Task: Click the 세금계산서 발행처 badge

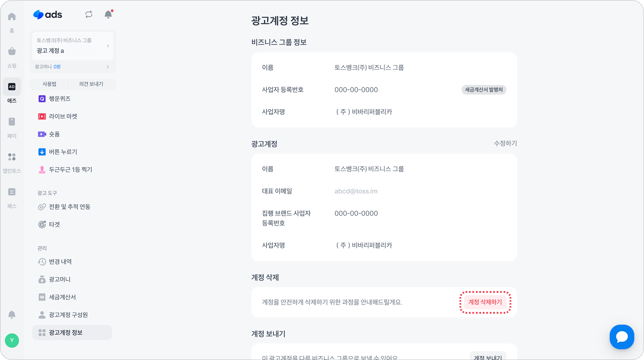Action: [x=484, y=90]
